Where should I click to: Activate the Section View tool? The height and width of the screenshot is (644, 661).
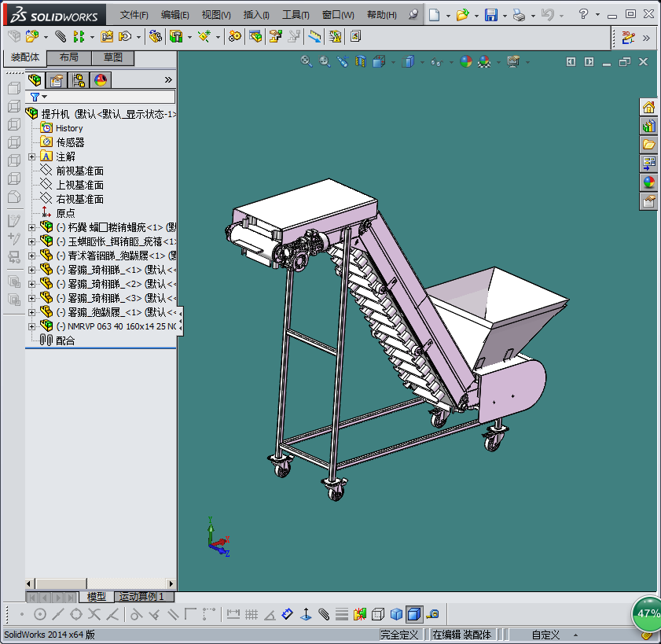[x=361, y=61]
